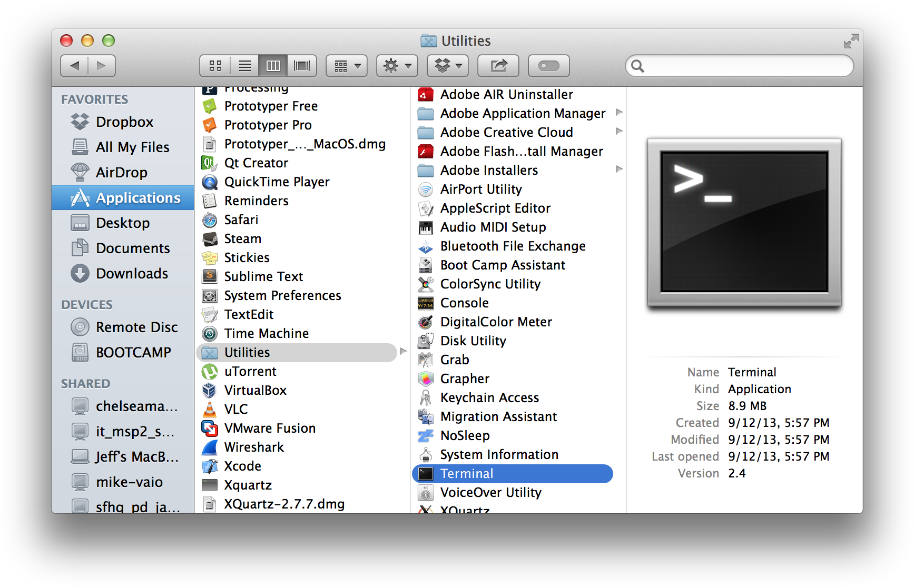
Task: Click the Terminal icon in list
Action: [x=426, y=474]
